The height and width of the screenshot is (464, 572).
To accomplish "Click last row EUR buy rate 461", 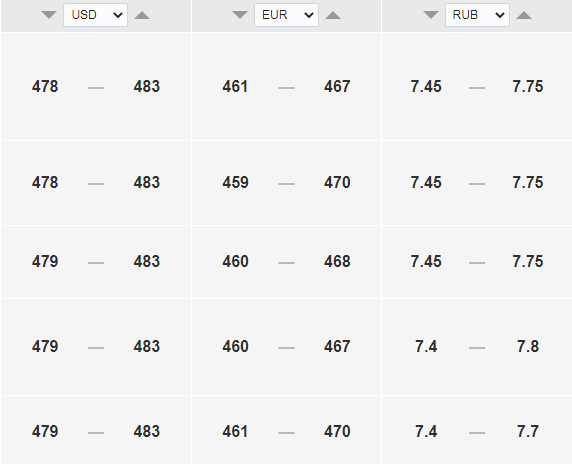I will click(x=235, y=432).
